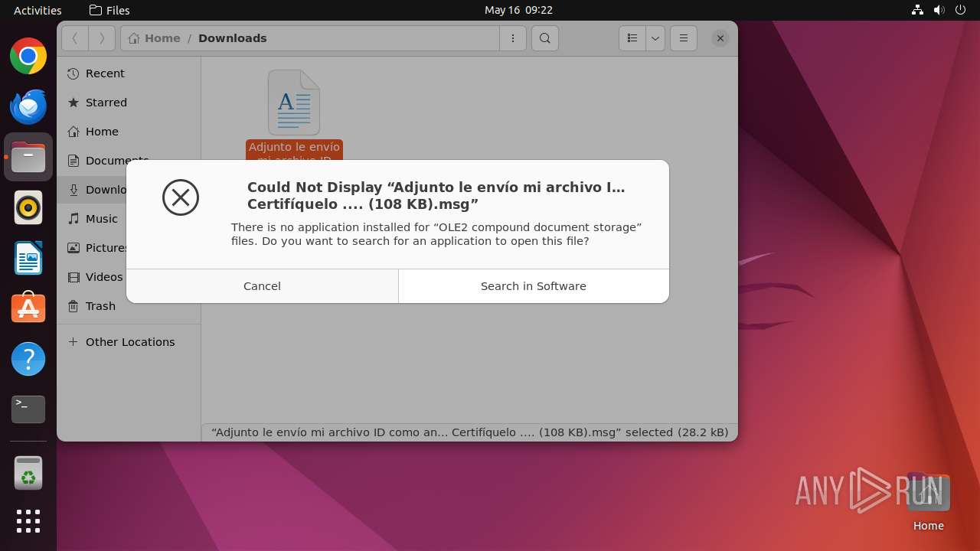
Task: Open the Help icon in dock
Action: click(x=28, y=359)
